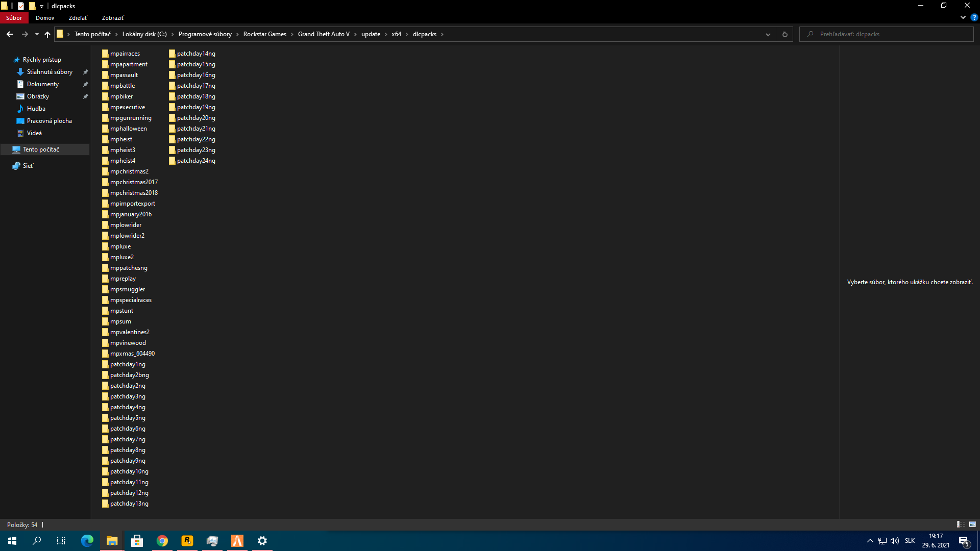
Task: Go back using the back arrow icon
Action: 9,34
